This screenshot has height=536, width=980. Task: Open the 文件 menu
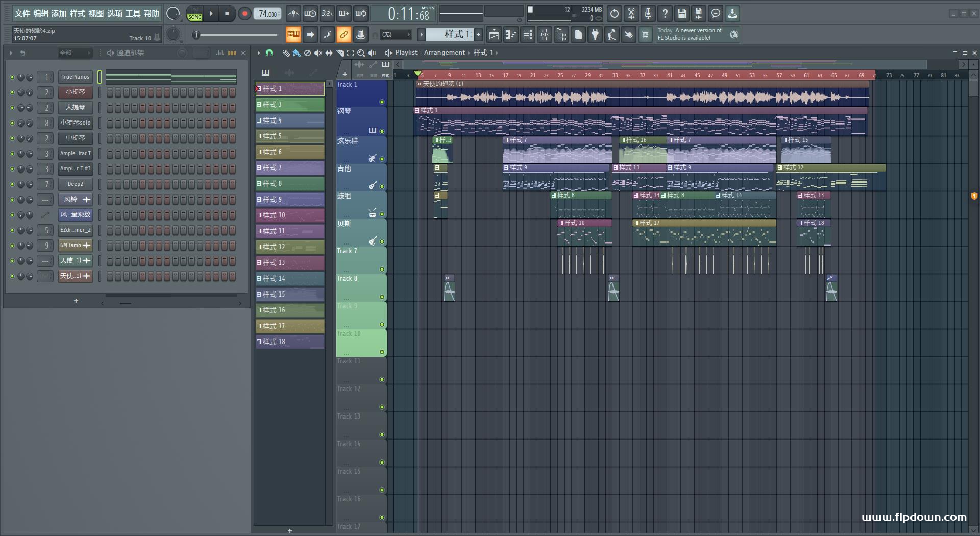22,14
